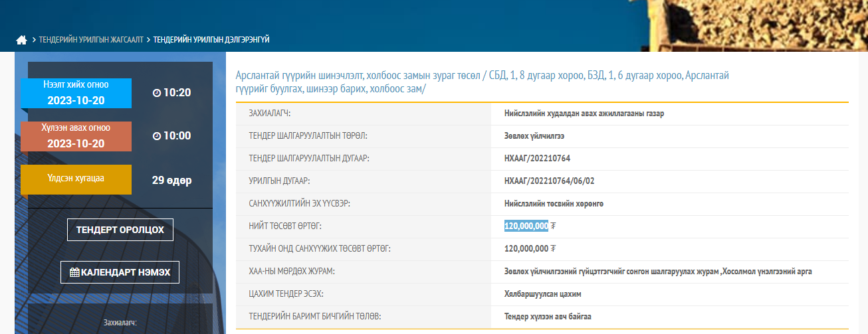Click the home icon in the breadcrumb

click(x=21, y=40)
